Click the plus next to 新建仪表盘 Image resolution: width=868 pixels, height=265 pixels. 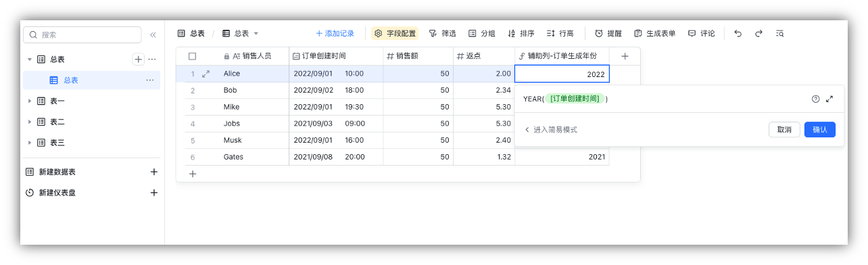pyautogui.click(x=153, y=193)
